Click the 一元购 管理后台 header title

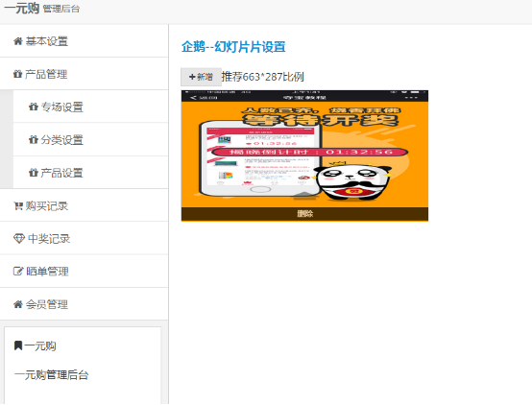[42, 8]
